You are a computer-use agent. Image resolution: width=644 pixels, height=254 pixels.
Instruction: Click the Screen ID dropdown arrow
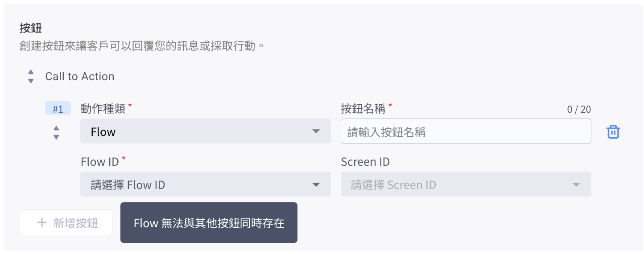576,184
